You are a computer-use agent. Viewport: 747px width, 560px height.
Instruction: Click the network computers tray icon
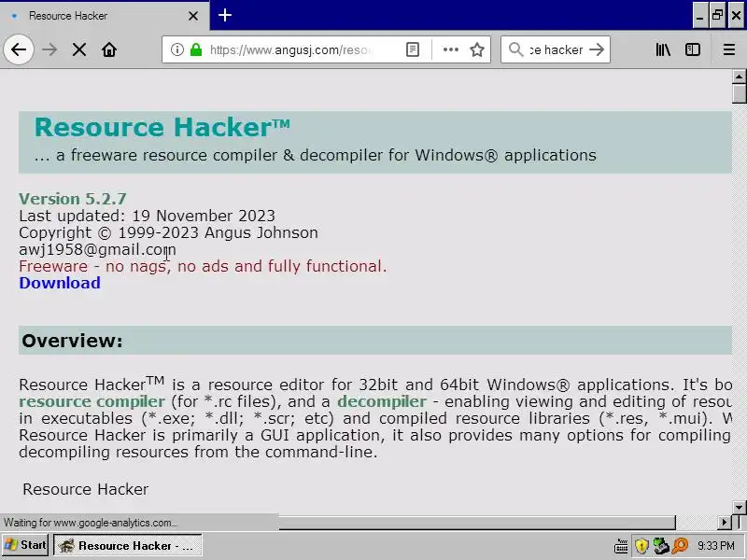tap(661, 546)
